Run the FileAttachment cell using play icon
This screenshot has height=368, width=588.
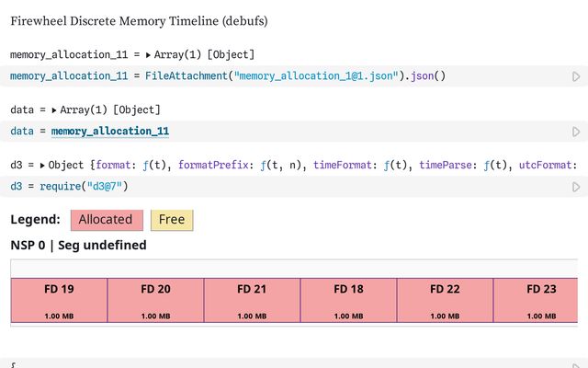tap(576, 76)
